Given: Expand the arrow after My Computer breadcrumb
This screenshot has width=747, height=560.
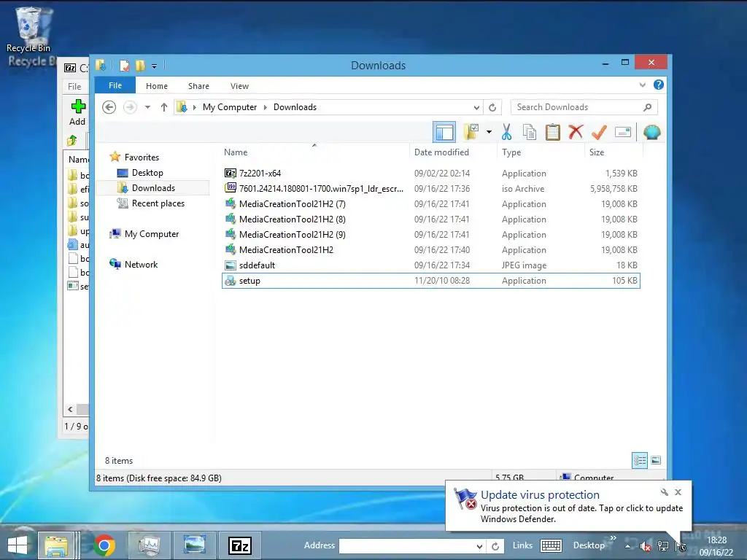Looking at the screenshot, I should (266, 108).
